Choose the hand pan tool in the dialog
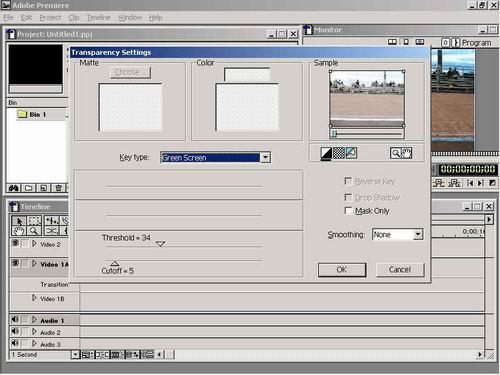Image resolution: width=500 pixels, height=375 pixels. [x=406, y=153]
